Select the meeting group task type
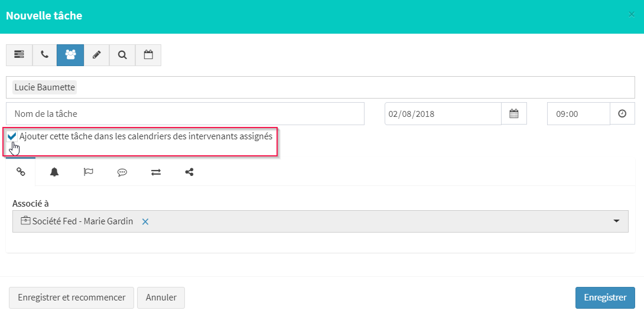 click(70, 55)
